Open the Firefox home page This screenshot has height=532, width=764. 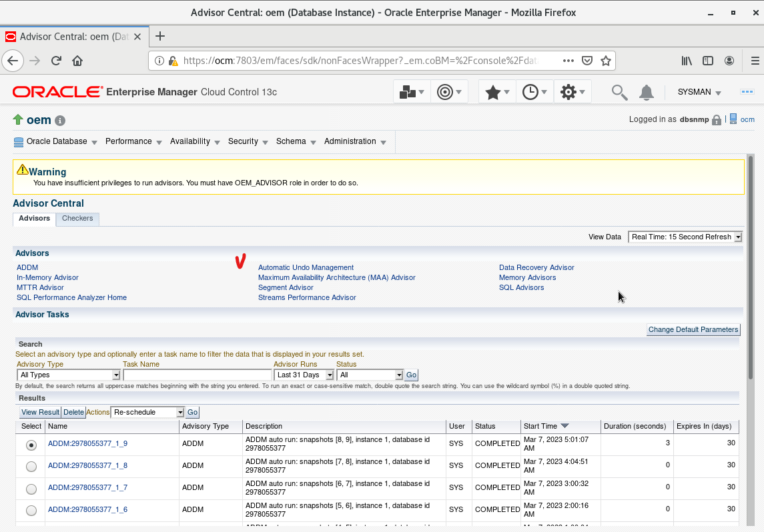77,61
